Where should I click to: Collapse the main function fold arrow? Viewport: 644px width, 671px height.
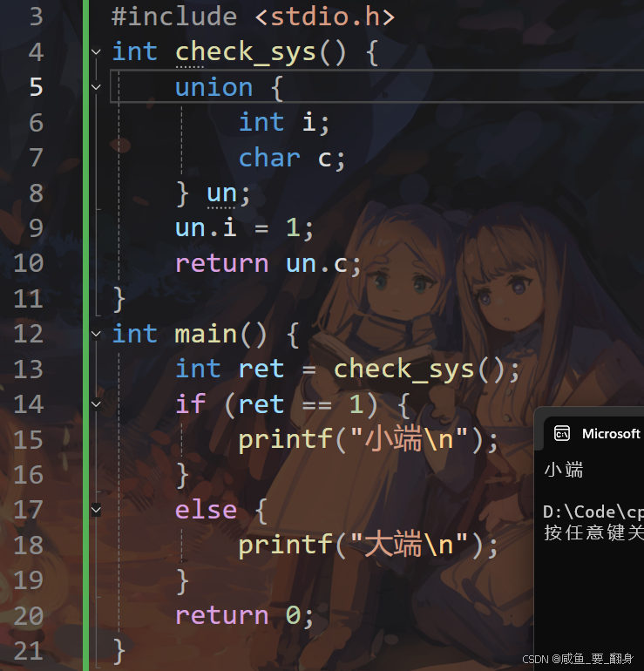[x=96, y=334]
